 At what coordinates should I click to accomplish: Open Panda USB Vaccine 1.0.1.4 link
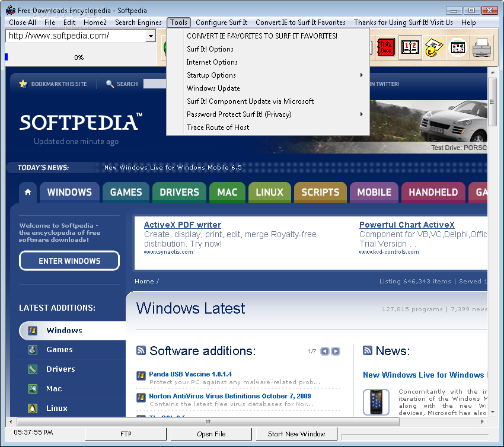(190, 374)
